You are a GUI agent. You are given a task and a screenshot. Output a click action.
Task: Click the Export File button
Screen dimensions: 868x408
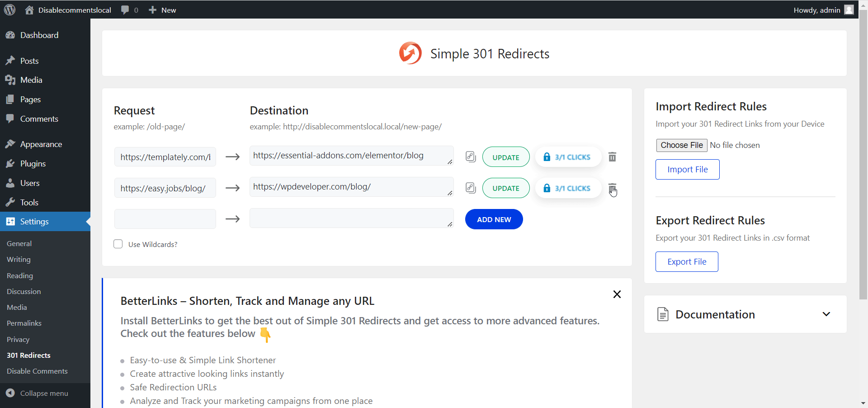687,262
